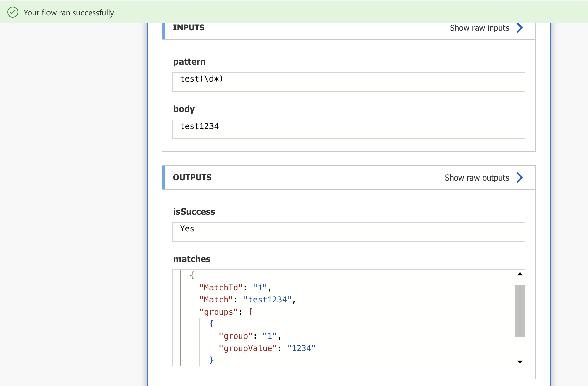
Task: Click the "groups" key in matches JSON
Action: tap(219, 312)
